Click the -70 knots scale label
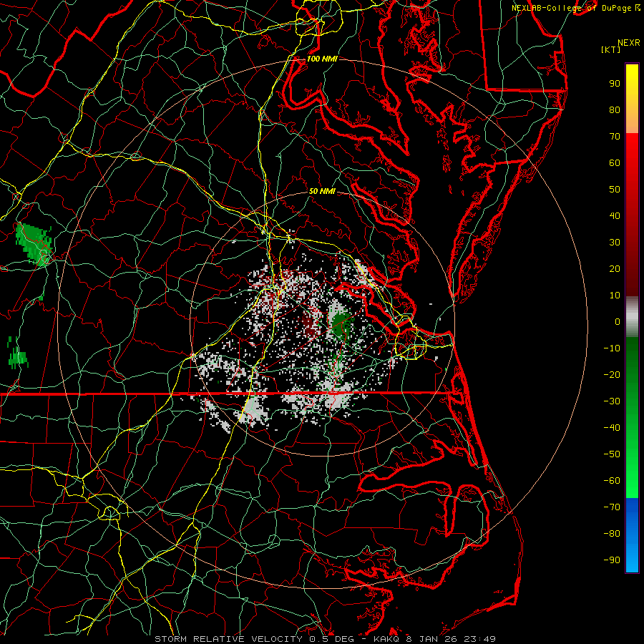The image size is (644, 644). tap(612, 507)
